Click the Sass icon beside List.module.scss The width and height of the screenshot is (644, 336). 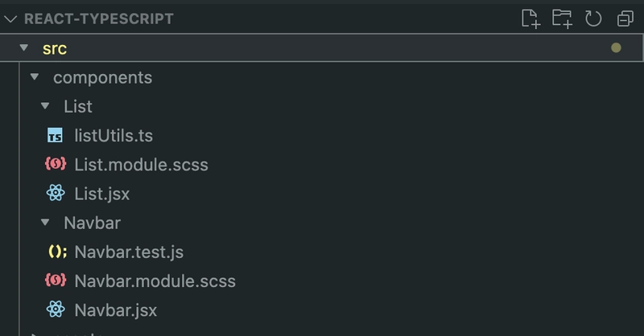56,164
